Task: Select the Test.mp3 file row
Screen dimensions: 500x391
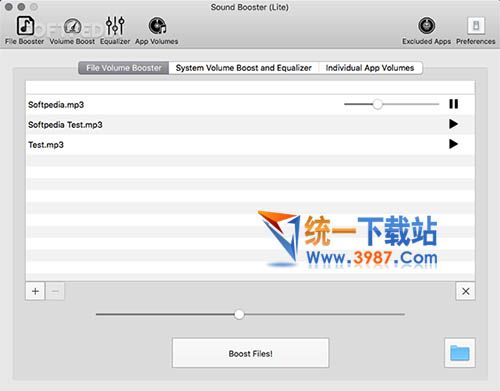Action: pyautogui.click(x=250, y=145)
